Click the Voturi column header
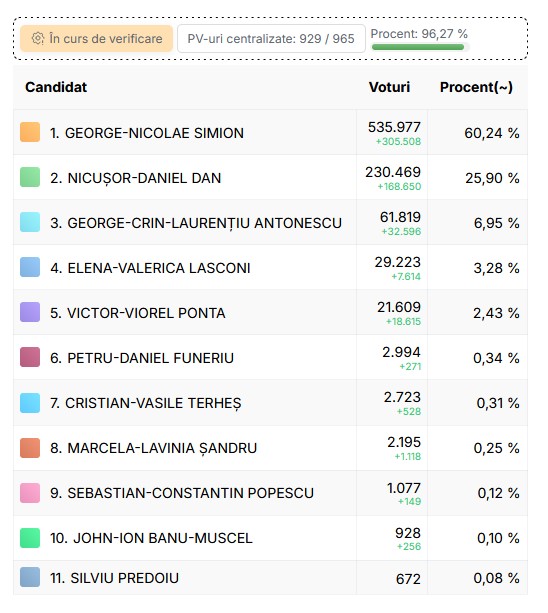Image resolution: width=548 pixels, height=613 pixels. point(389,87)
